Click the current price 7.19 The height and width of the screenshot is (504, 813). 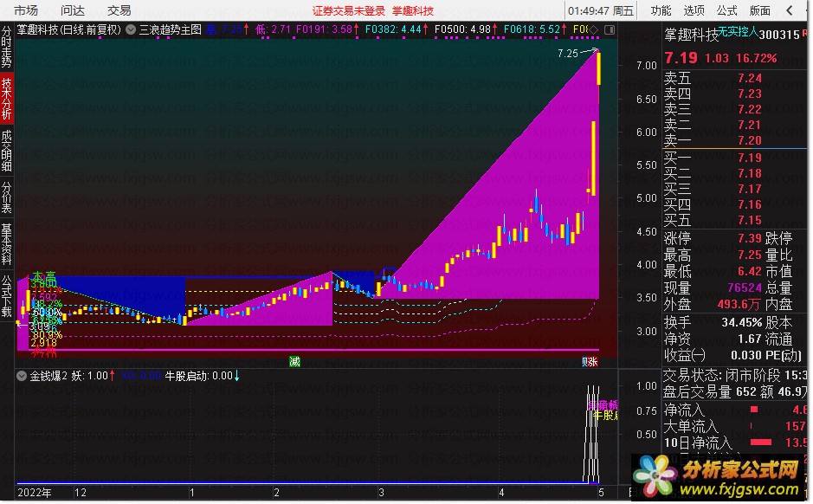[681, 57]
